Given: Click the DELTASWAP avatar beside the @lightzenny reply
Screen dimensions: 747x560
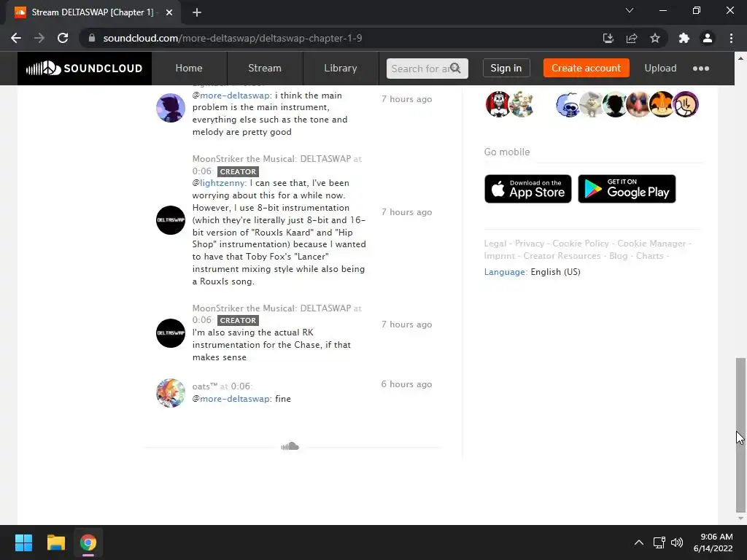Looking at the screenshot, I should click(171, 220).
